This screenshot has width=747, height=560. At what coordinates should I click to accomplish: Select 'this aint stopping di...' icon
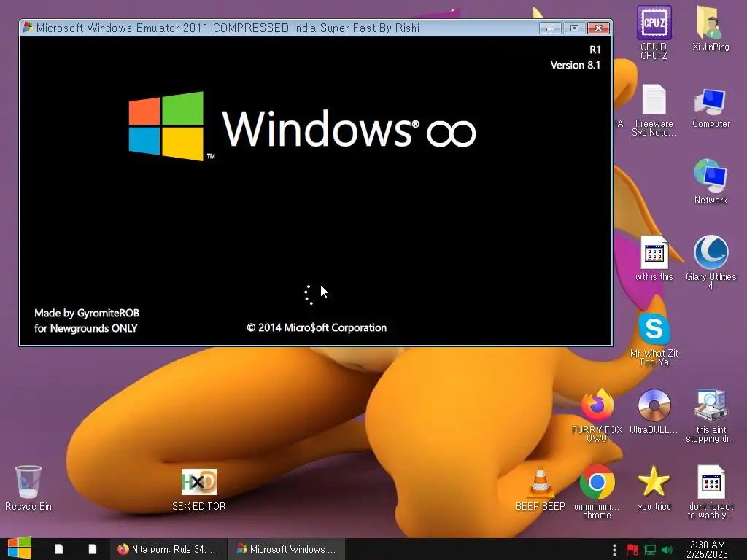tap(711, 415)
